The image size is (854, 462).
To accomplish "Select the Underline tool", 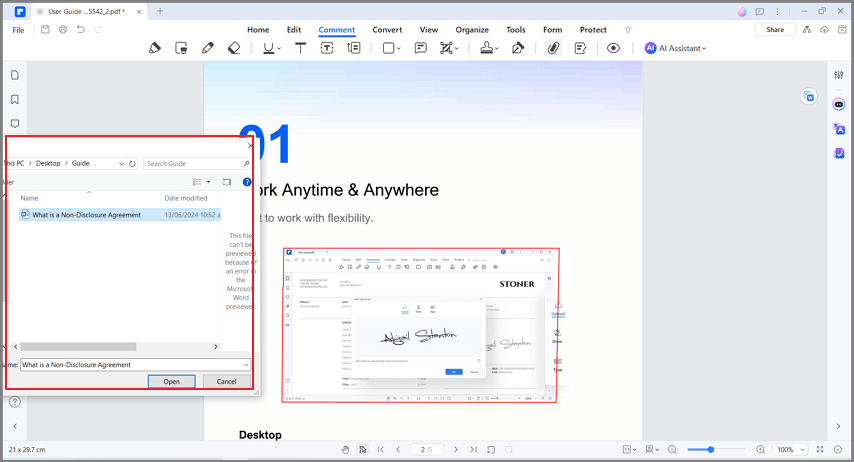I will (269, 48).
